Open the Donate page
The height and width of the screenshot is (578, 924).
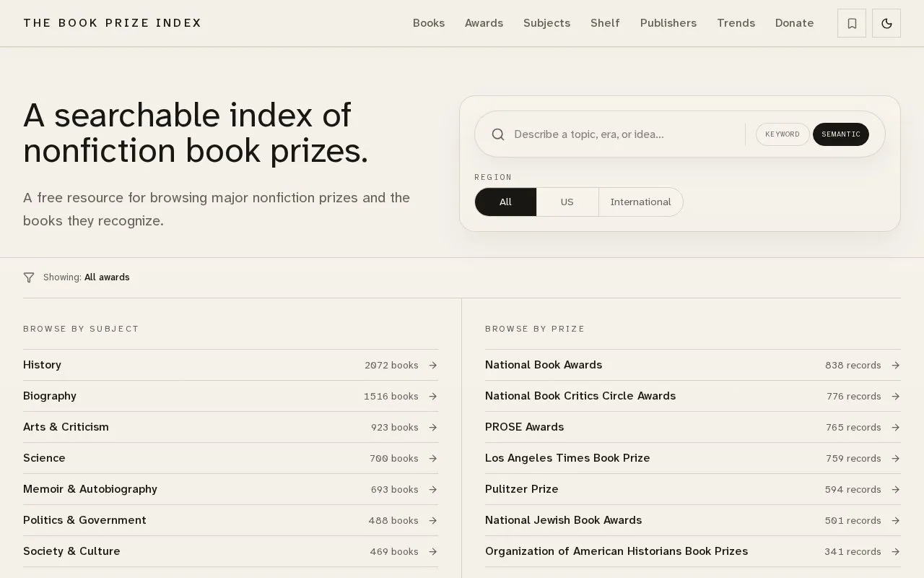794,23
